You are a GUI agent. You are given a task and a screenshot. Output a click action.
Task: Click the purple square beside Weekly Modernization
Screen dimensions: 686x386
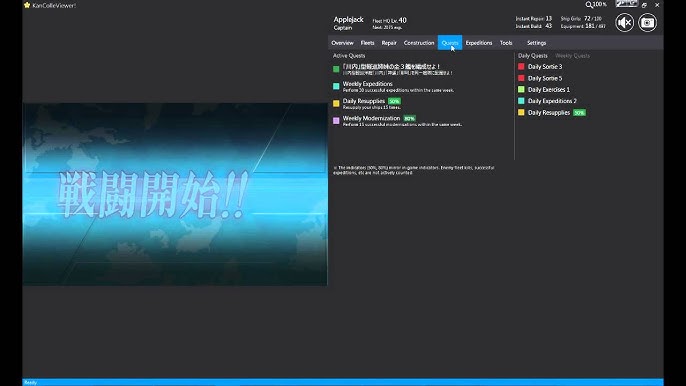(336, 120)
